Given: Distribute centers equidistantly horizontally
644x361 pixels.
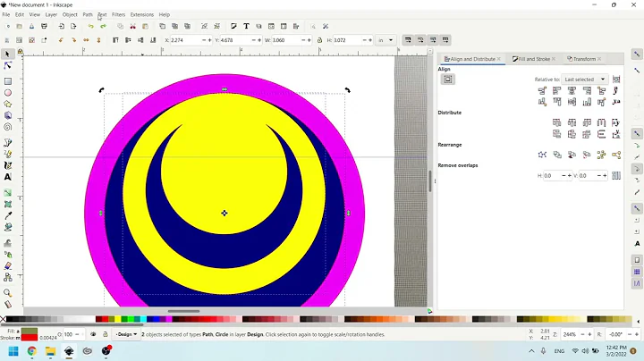Looking at the screenshot, I should 572,122.
